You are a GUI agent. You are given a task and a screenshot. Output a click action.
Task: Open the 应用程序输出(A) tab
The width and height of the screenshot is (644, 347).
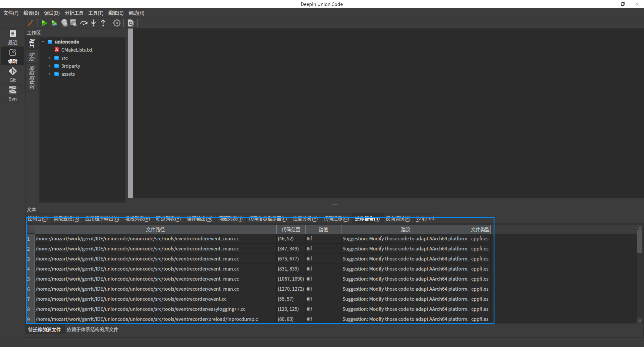click(x=102, y=219)
